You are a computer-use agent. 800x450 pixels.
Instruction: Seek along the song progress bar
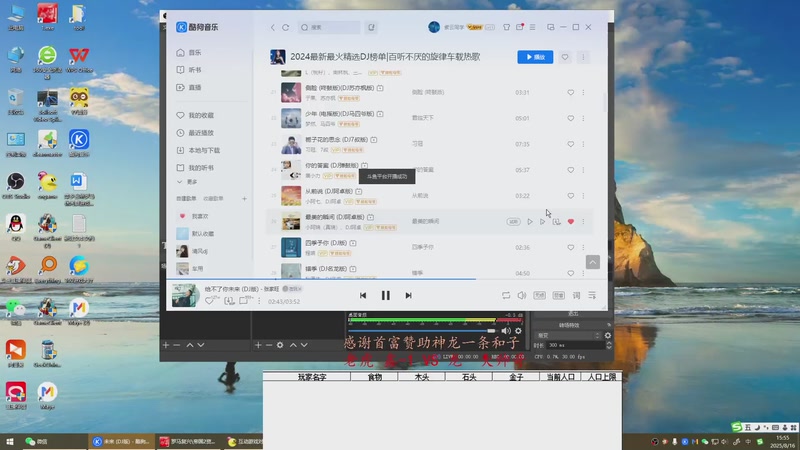(387, 279)
